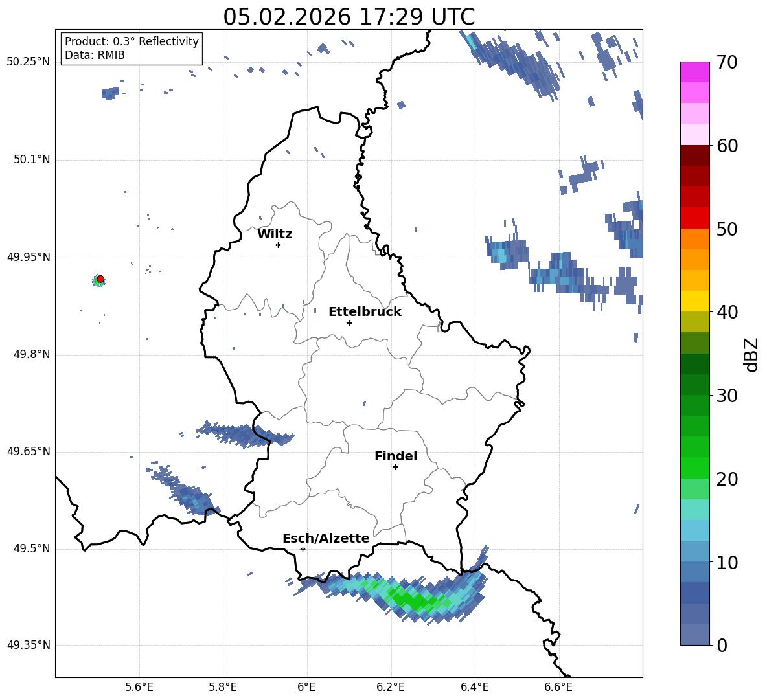Pick the magenta segment atop the colorbar
This screenshot has height=700, width=767.
694,72
